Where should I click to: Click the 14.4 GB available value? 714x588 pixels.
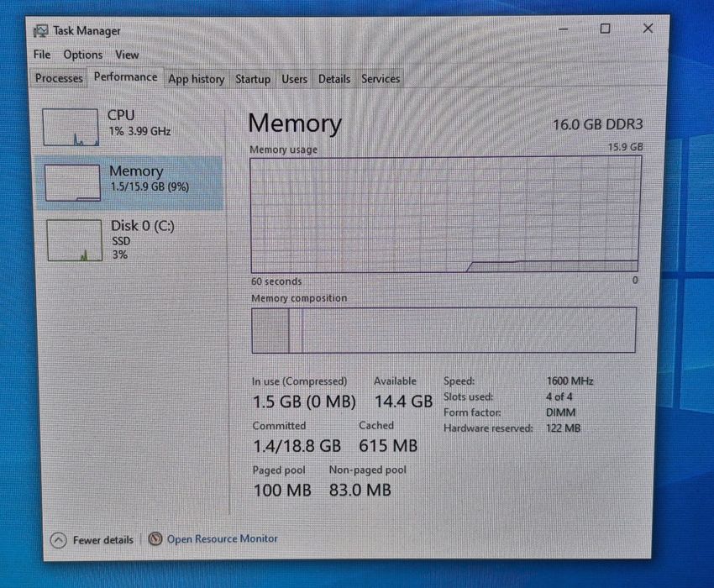click(403, 402)
